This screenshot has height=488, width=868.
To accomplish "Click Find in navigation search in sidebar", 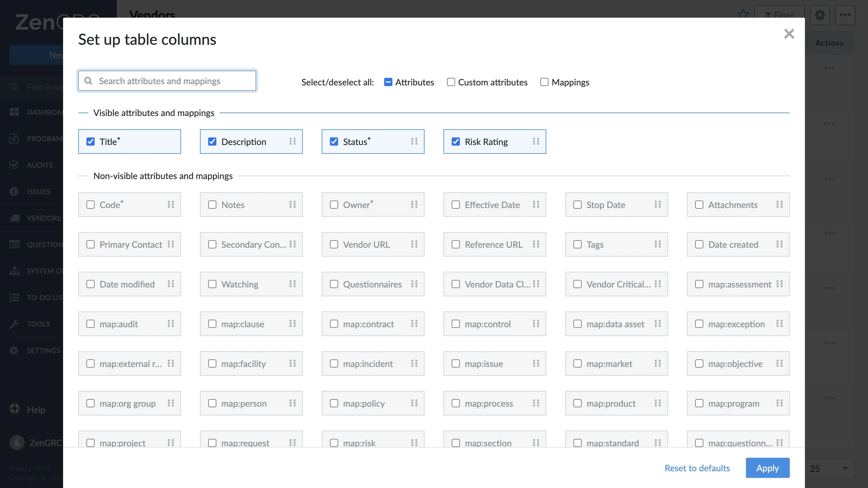I will 32,87.
